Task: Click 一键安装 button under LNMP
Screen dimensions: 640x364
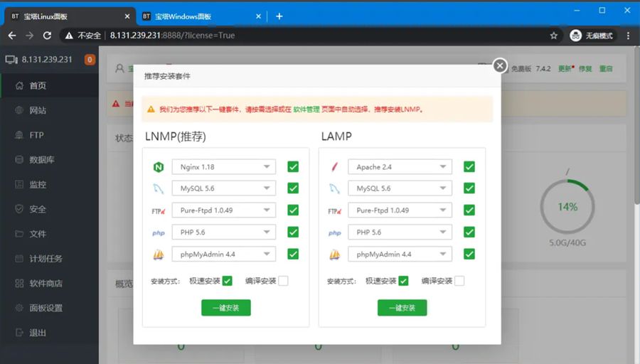Action: click(226, 308)
